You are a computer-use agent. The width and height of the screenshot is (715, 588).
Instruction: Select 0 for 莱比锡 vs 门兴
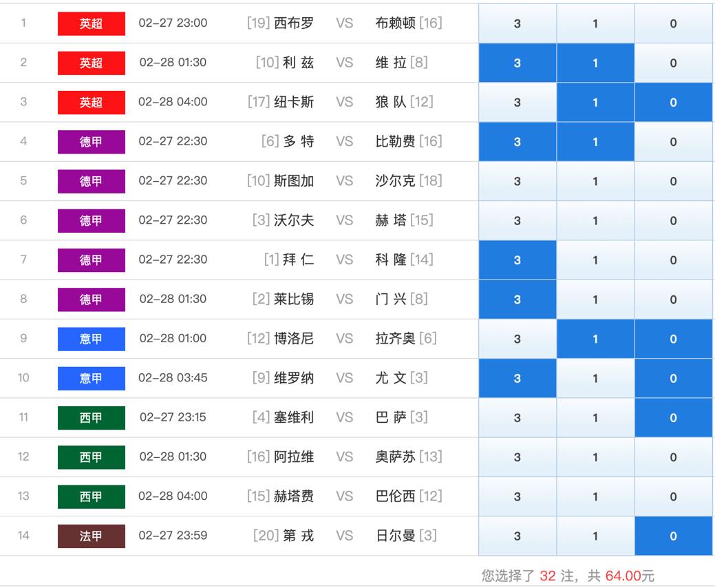tap(674, 300)
